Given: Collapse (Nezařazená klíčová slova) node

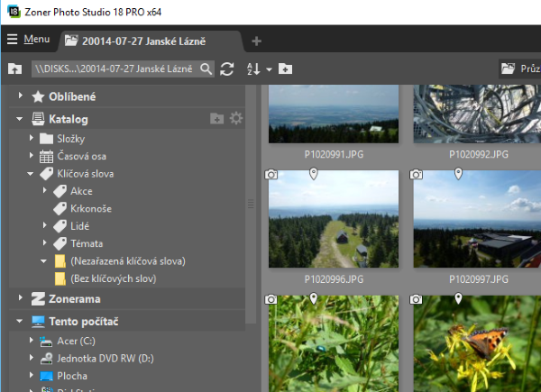Looking at the screenshot, I should coord(43,261).
